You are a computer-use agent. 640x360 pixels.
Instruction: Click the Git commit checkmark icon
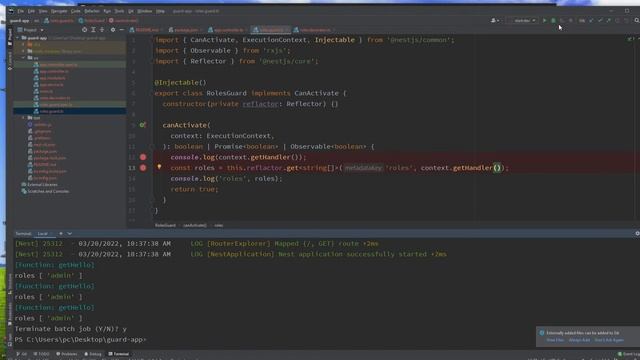600,20
